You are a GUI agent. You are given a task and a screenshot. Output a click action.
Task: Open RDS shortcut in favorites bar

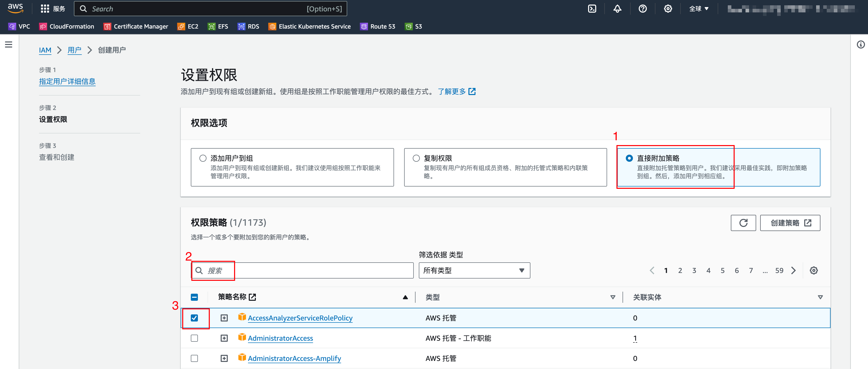pyautogui.click(x=248, y=26)
